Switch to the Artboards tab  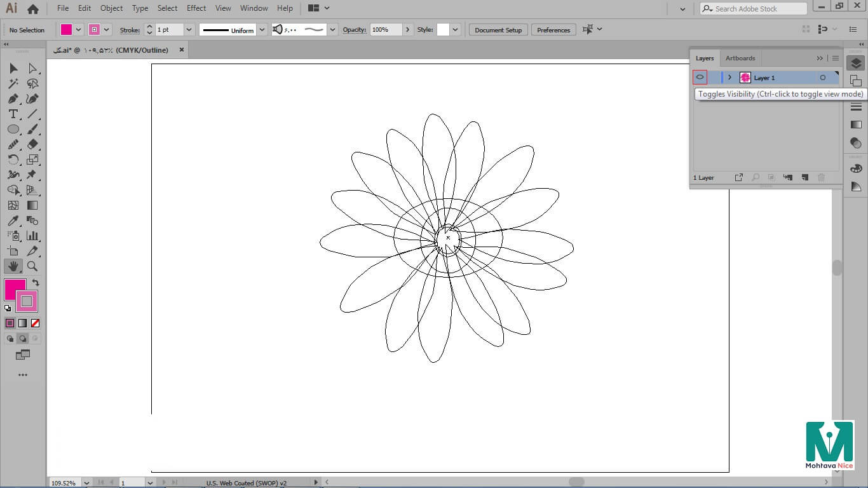tap(740, 58)
